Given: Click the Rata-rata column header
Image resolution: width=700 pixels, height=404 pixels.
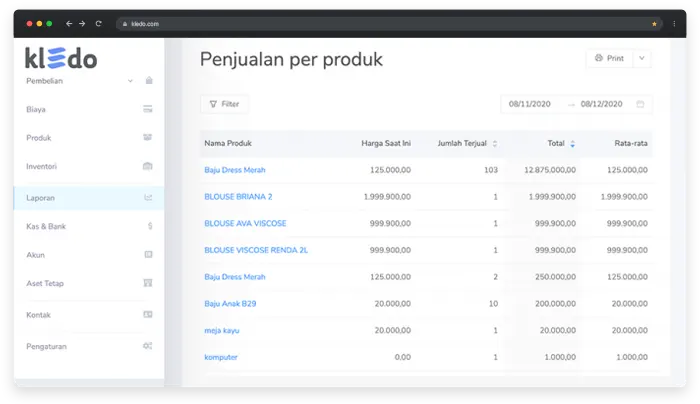Looking at the screenshot, I should click(630, 143).
